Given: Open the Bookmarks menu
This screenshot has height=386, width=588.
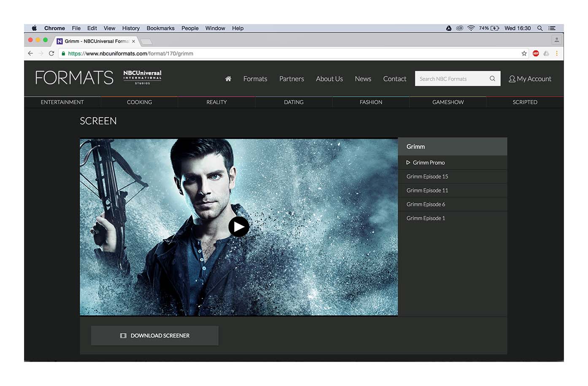Looking at the screenshot, I should tap(160, 28).
